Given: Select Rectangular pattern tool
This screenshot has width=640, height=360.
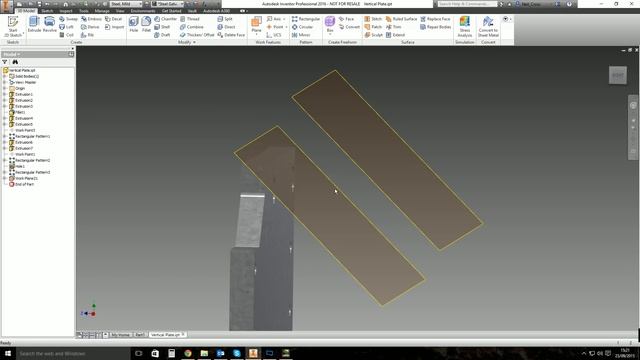Looking at the screenshot, I should tap(306, 19).
